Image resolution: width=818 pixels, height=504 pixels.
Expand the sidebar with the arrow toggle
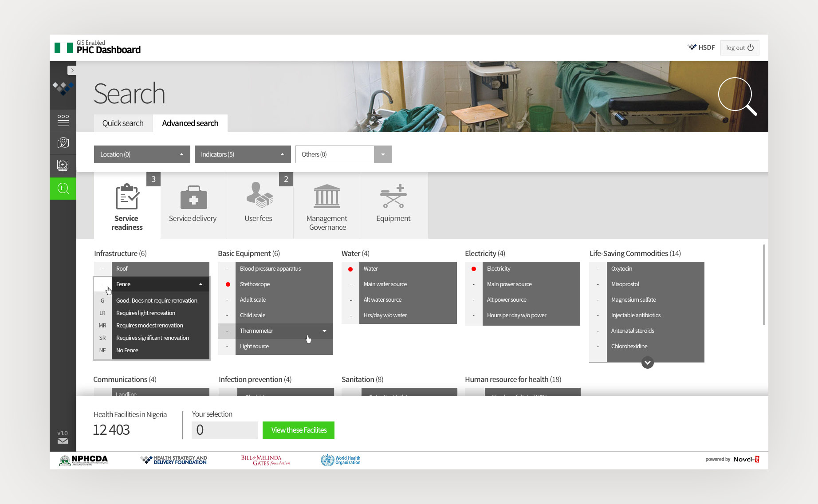coord(72,70)
